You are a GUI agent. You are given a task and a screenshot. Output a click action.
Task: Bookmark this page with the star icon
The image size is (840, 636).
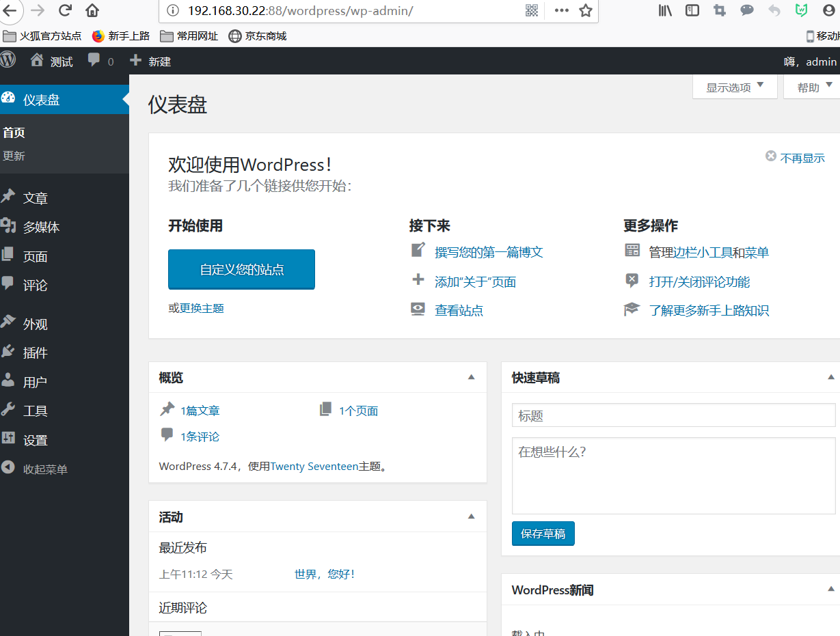586,10
